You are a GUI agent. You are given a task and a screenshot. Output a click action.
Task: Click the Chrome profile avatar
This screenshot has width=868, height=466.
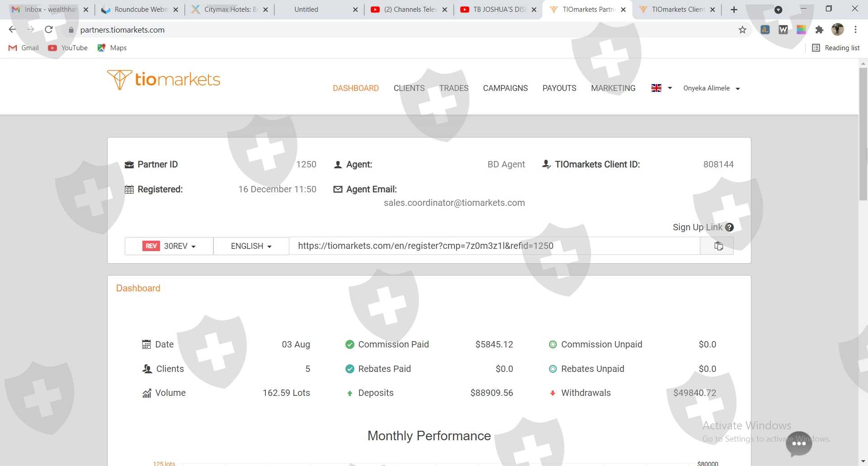point(838,30)
